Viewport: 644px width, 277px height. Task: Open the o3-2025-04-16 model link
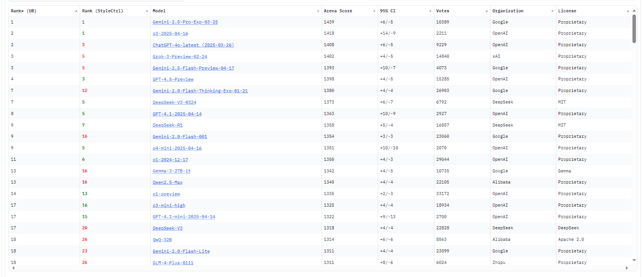pos(170,34)
